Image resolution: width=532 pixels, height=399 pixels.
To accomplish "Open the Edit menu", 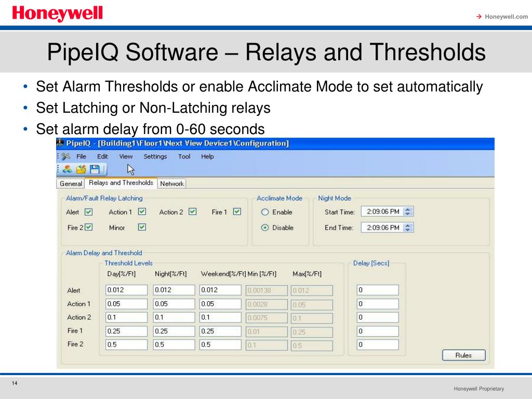I will click(102, 156).
